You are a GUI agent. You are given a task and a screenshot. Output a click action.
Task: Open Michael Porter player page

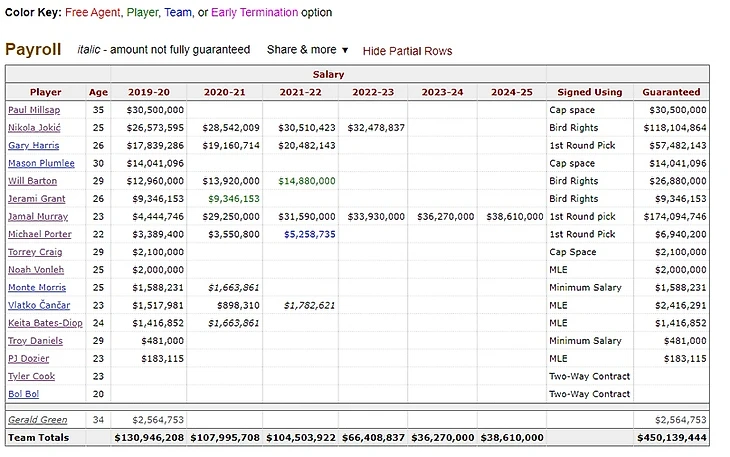click(39, 234)
